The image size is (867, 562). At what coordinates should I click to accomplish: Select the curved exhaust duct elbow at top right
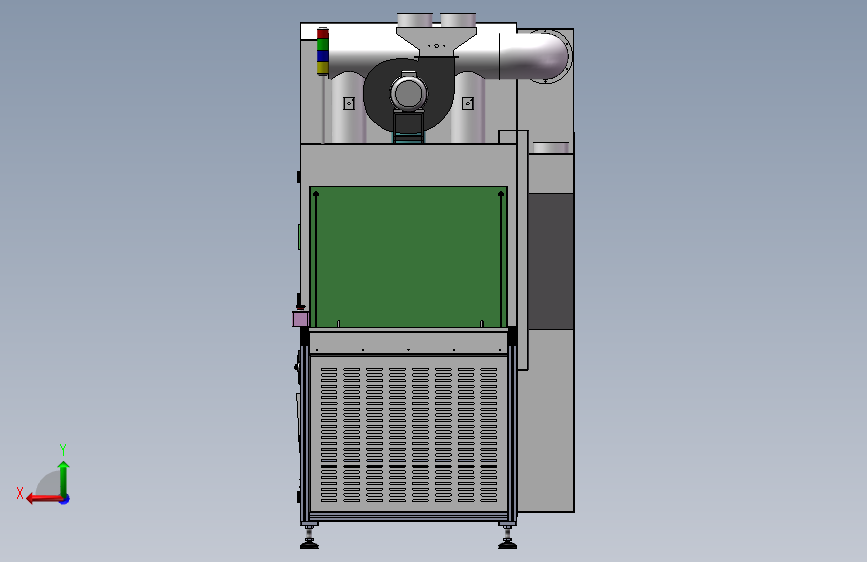coord(535,56)
